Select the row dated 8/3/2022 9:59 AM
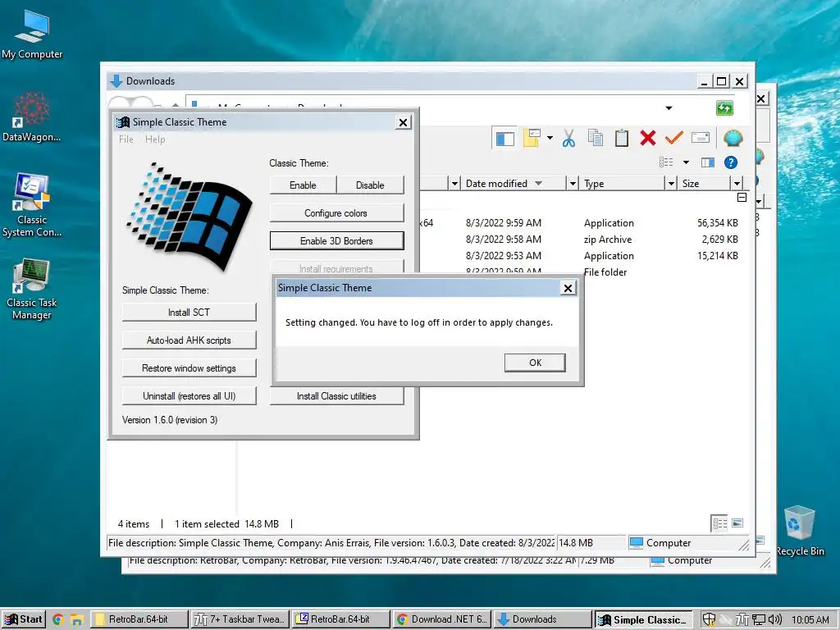The height and width of the screenshot is (630, 840). pyautogui.click(x=582, y=223)
